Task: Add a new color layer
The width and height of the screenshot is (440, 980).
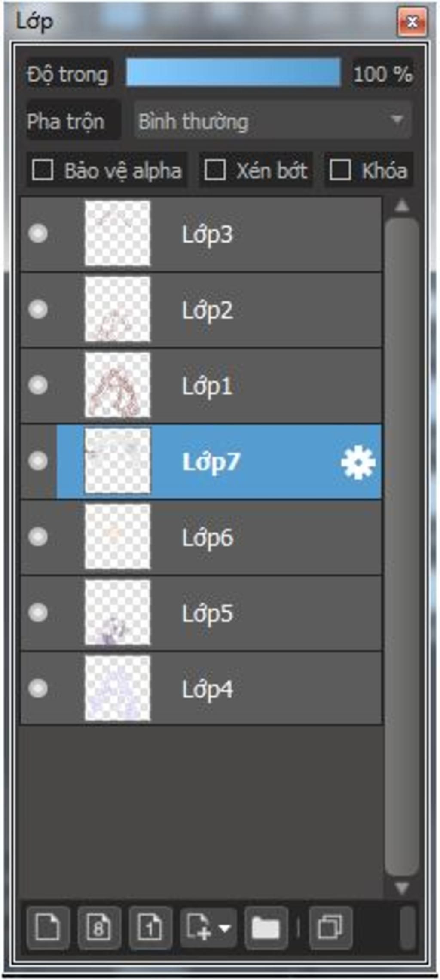Action: pos(47,927)
